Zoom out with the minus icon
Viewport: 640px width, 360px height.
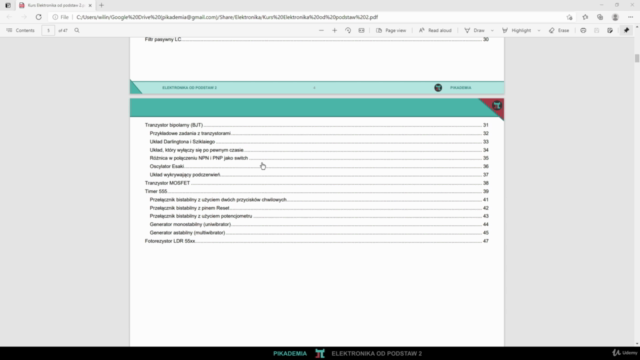[321, 31]
